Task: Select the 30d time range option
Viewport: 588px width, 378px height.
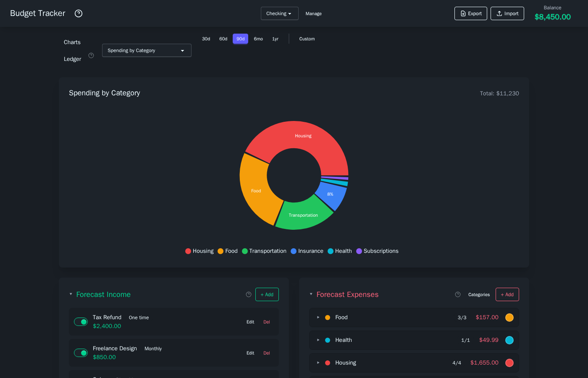Action: [206, 39]
